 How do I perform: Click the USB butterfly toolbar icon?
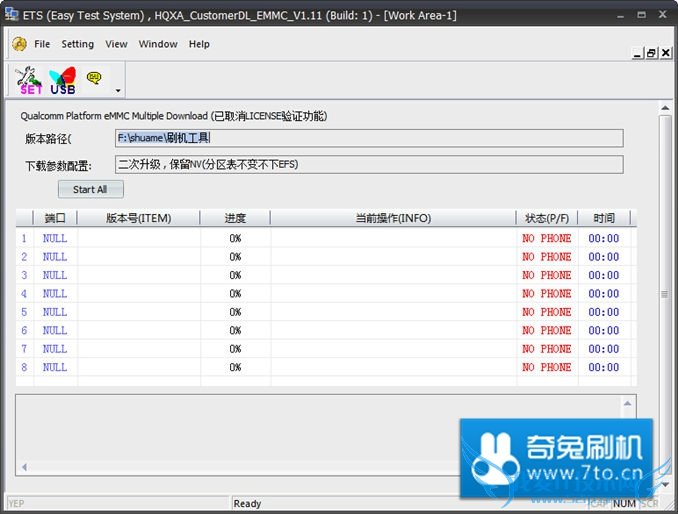click(x=63, y=80)
